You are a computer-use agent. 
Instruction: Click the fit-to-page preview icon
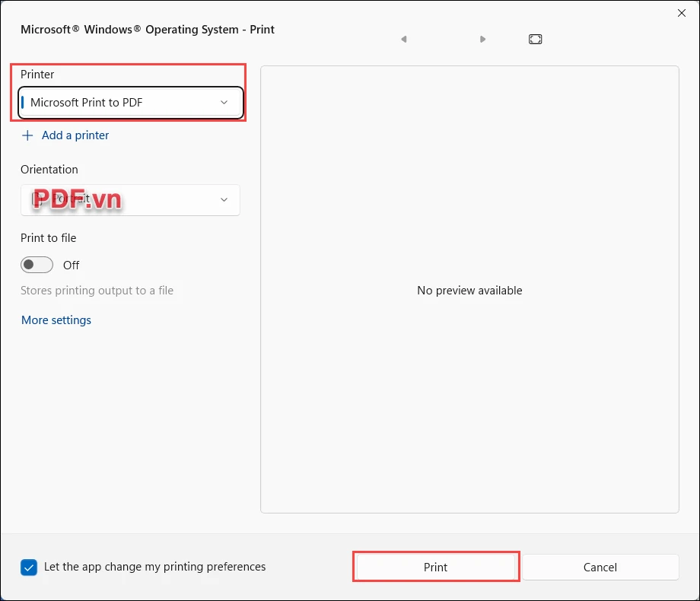(x=535, y=40)
